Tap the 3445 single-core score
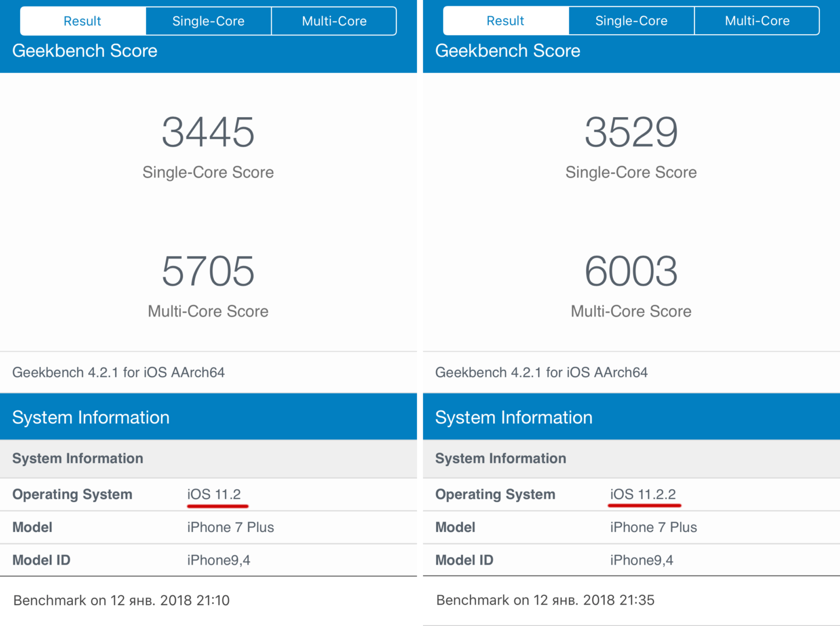This screenshot has width=840, height=626. point(208,132)
